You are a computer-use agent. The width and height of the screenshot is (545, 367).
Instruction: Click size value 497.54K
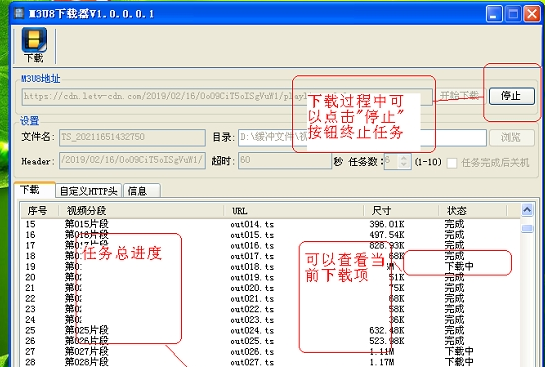[387, 235]
